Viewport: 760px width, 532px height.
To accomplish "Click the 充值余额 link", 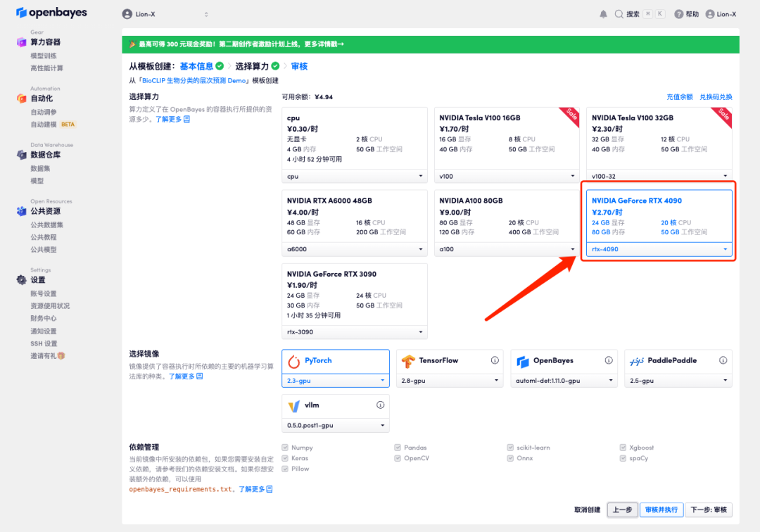I will pyautogui.click(x=680, y=97).
